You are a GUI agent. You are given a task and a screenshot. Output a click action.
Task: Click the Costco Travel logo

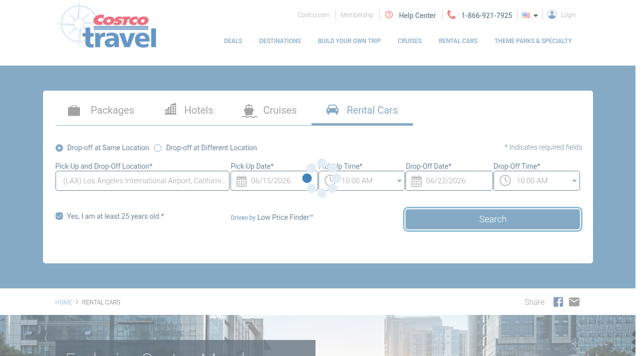[106, 25]
